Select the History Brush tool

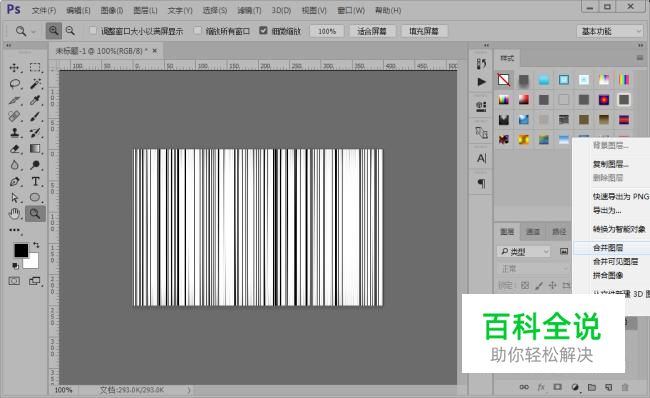click(35, 132)
